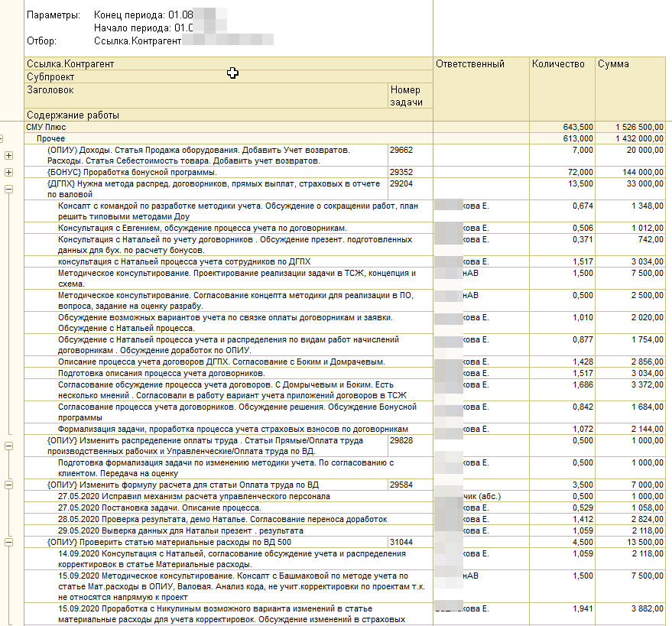The height and width of the screenshot is (626, 672).
Task: Click the sum 20 000,00 for task 29662
Action: tap(645, 151)
